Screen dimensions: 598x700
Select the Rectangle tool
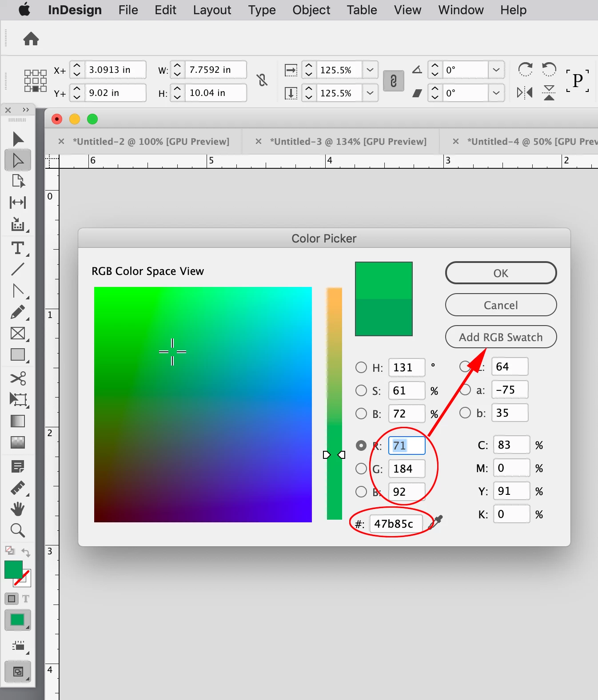[18, 355]
